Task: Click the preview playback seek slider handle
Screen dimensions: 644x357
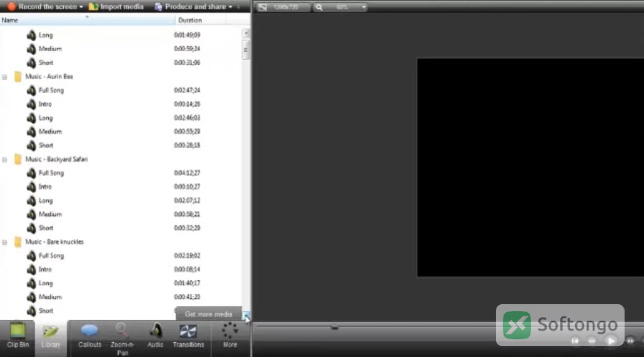Action: coord(334,327)
